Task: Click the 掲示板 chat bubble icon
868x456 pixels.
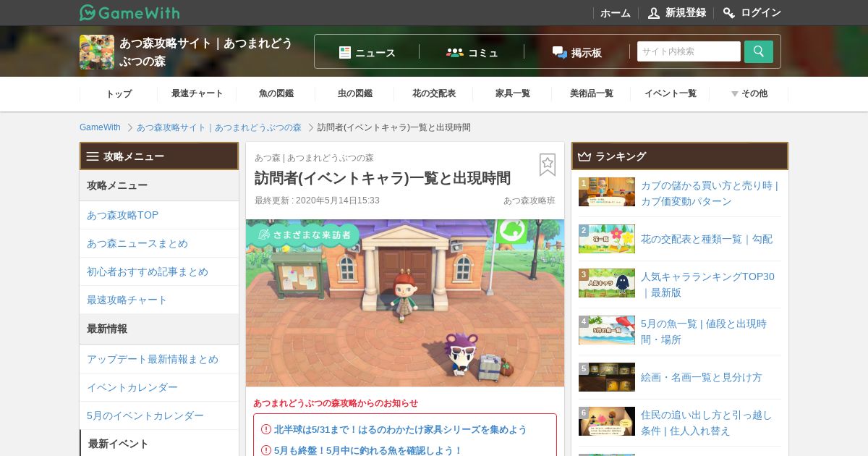Action: point(559,52)
